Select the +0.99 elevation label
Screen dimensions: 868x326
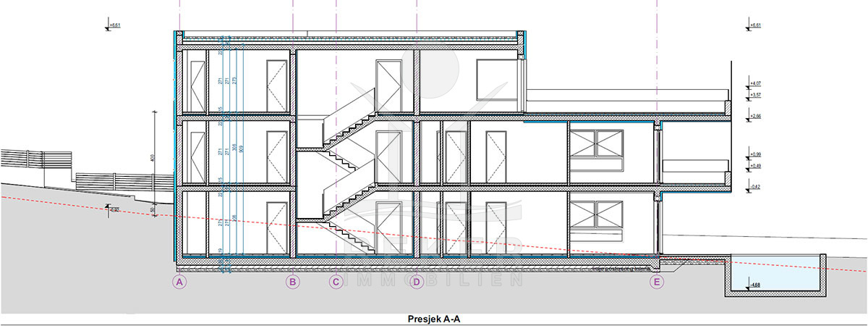[x=757, y=155]
